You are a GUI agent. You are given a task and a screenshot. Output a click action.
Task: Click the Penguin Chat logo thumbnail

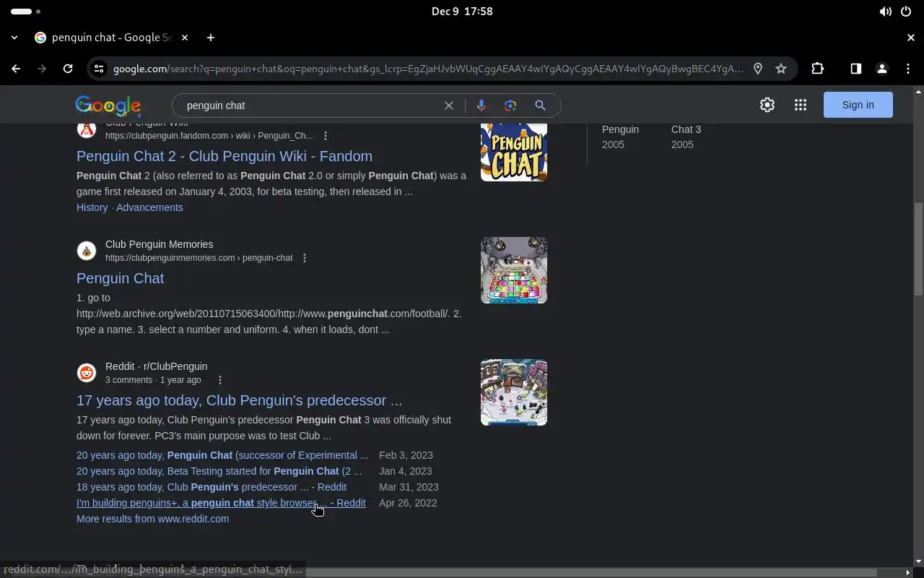tap(514, 152)
